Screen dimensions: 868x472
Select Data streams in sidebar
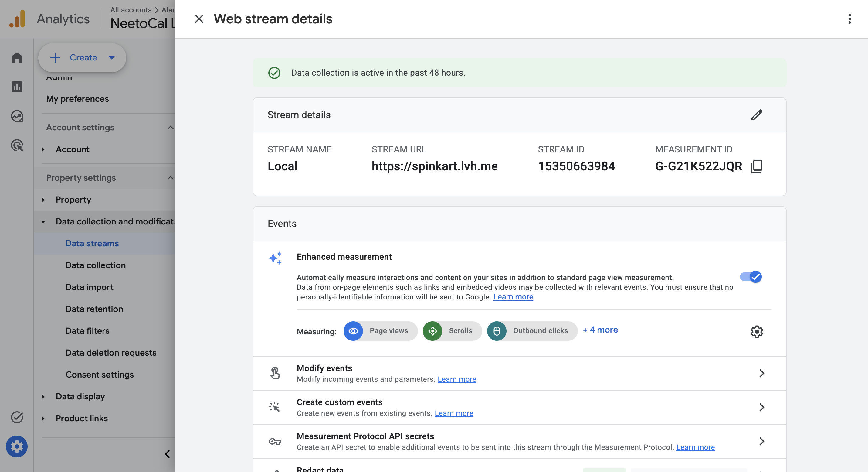click(92, 243)
